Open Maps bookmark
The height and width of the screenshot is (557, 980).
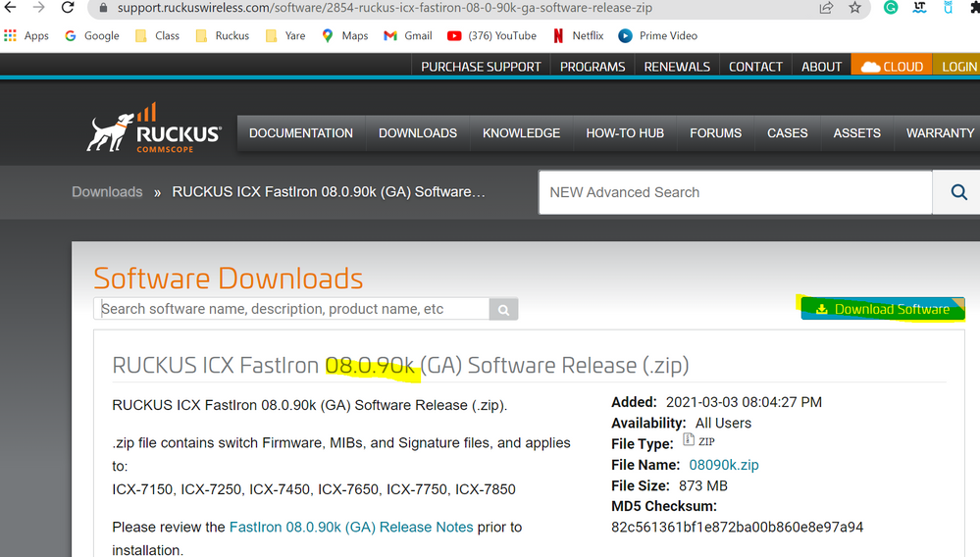(345, 35)
